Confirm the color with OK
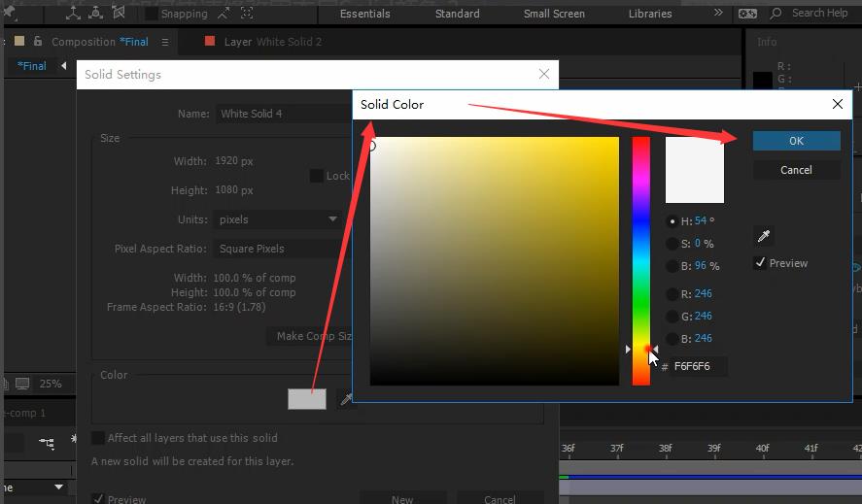 pyautogui.click(x=796, y=141)
